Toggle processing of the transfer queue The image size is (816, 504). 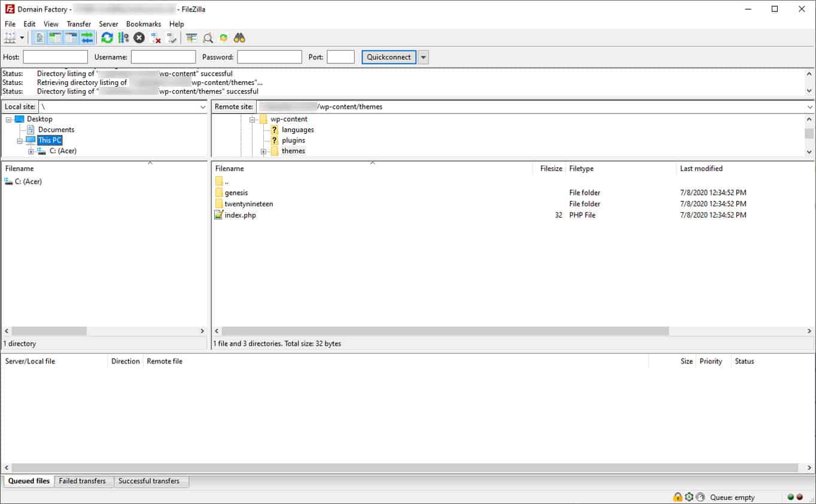point(123,38)
